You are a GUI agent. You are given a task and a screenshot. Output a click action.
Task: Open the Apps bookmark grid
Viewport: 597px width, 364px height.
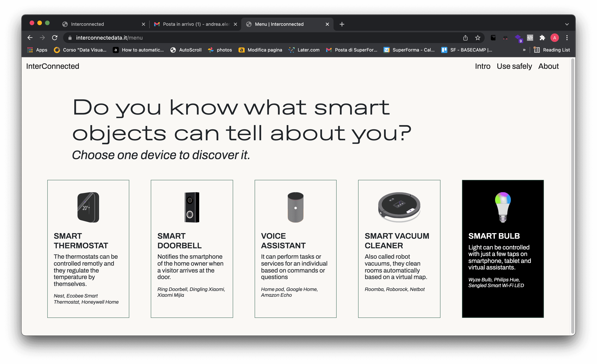[37, 50]
